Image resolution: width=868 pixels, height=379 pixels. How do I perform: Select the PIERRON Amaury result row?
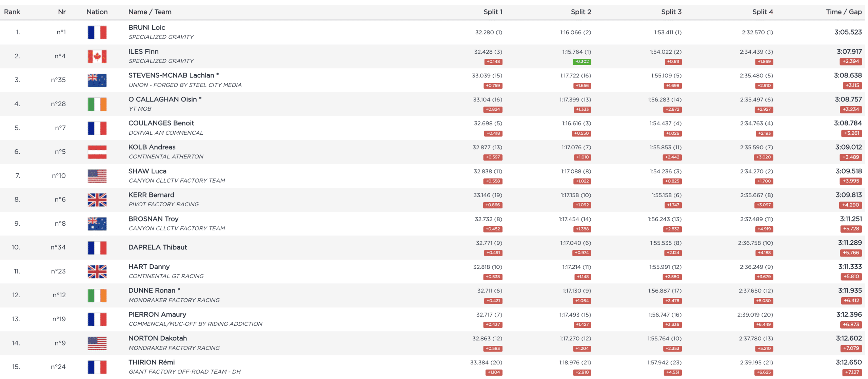(305, 319)
